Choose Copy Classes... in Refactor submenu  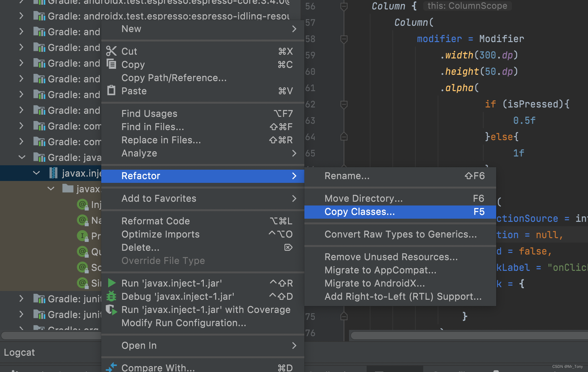click(x=400, y=212)
